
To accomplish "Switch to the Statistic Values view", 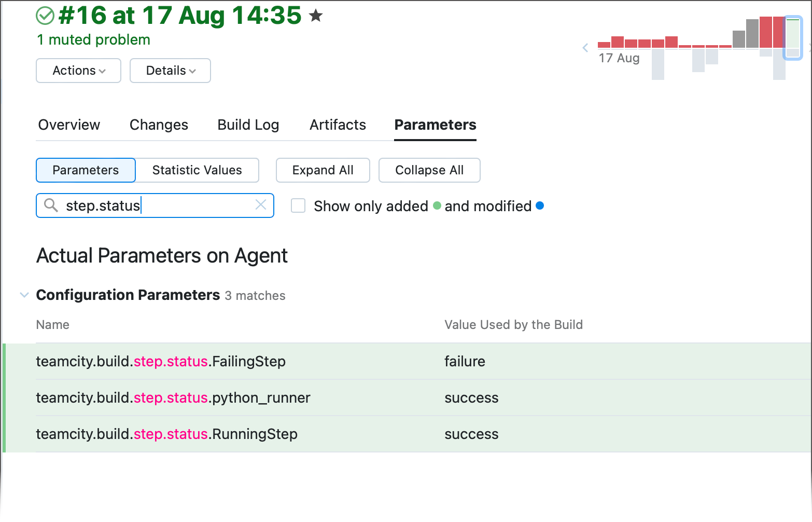I will pyautogui.click(x=197, y=170).
